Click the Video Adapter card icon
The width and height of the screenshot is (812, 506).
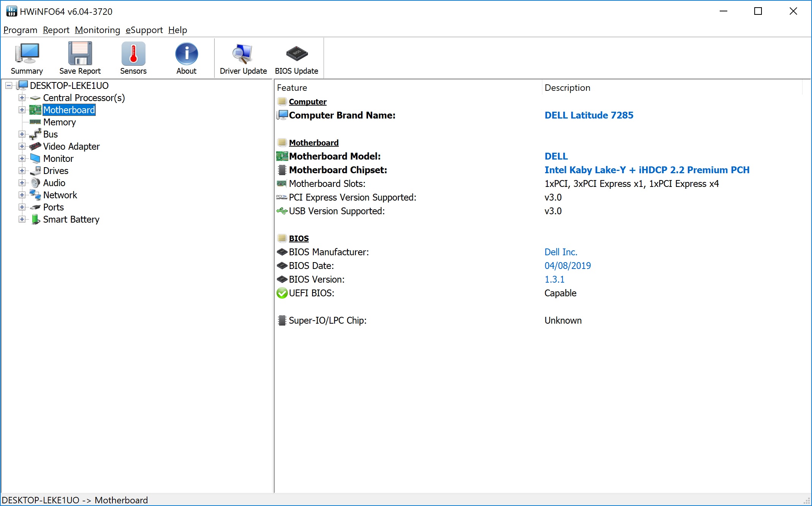pos(35,146)
